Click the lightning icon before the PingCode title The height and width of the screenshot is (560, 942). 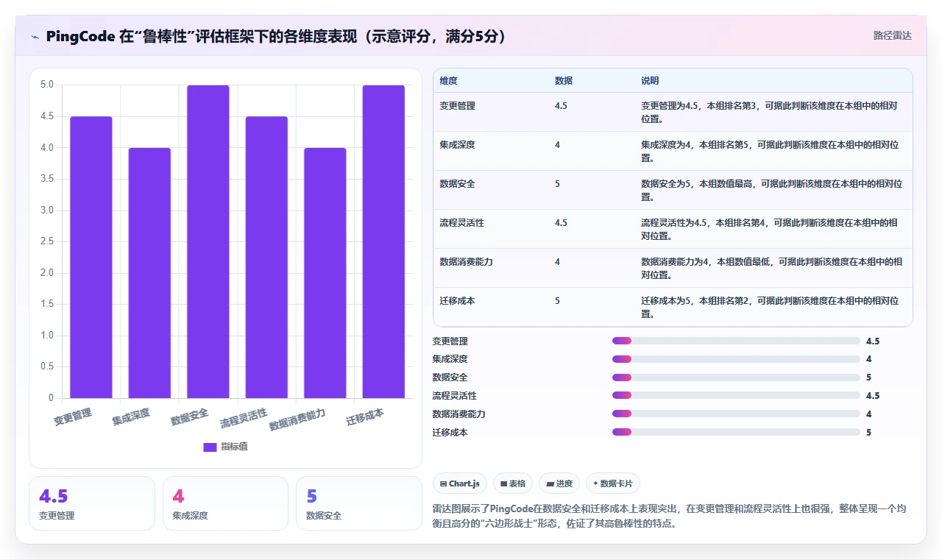[x=35, y=37]
